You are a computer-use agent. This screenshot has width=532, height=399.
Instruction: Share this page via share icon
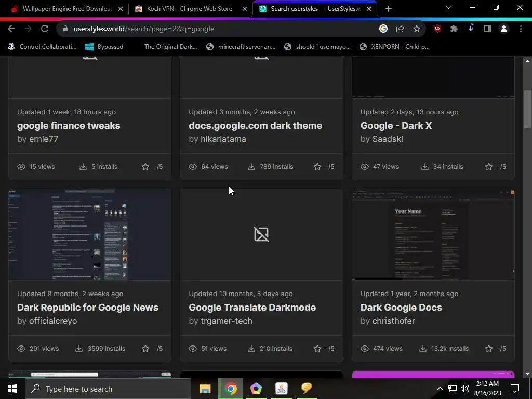coord(400,29)
